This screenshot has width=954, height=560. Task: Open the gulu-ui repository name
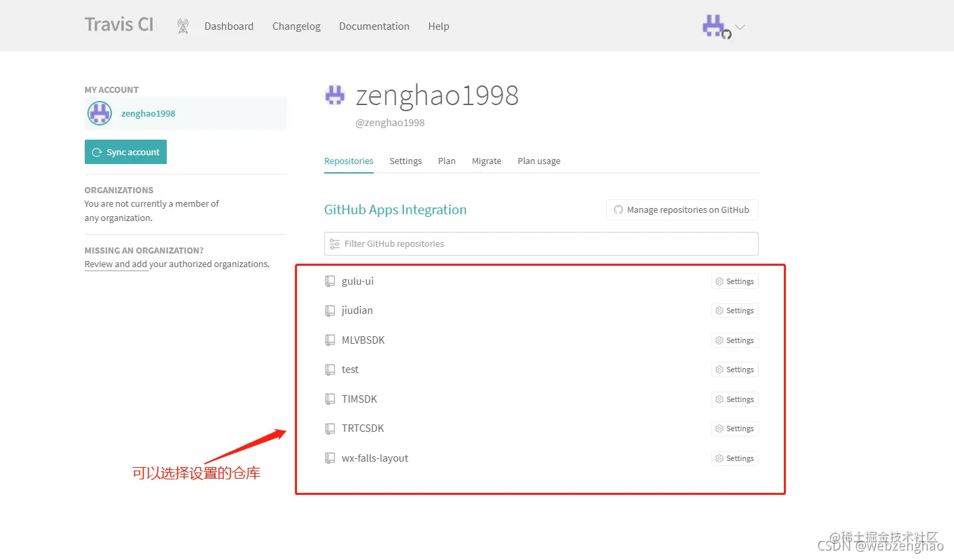[x=357, y=281]
